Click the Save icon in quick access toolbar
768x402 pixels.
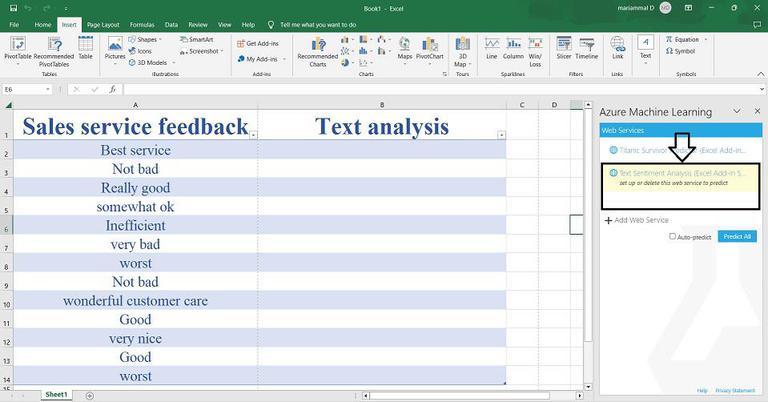pyautogui.click(x=13, y=8)
